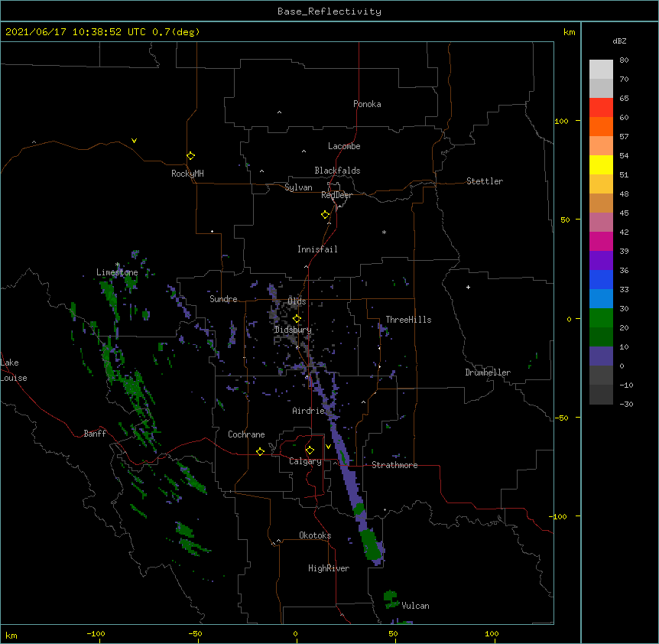This screenshot has height=644, width=659.
Task: Select the slate blue 10-0 dBZ color band
Action: (601, 356)
